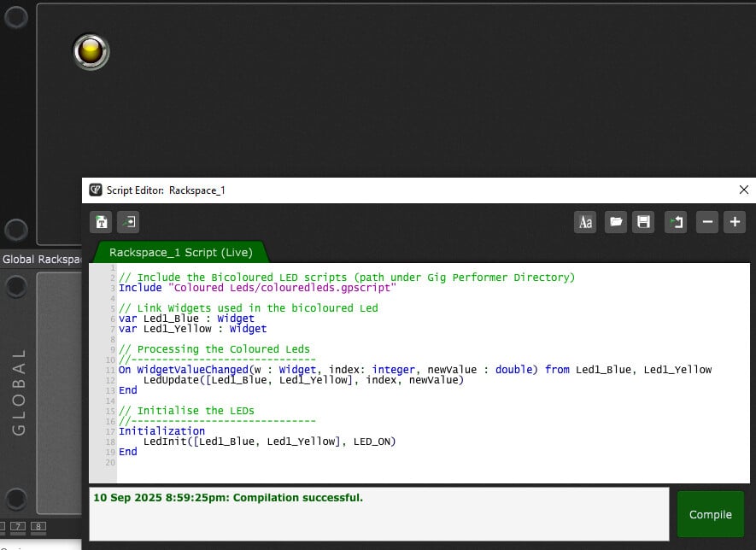Save the script with floppy disk icon

click(644, 222)
